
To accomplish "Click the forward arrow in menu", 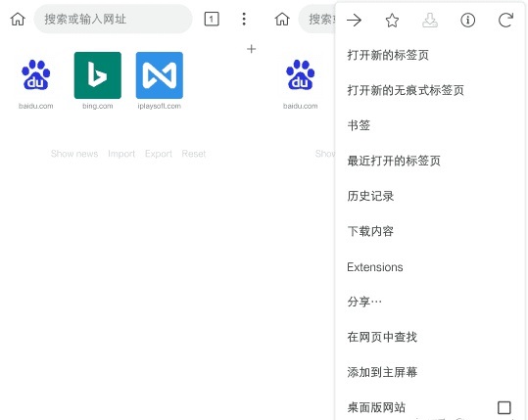I will (355, 21).
